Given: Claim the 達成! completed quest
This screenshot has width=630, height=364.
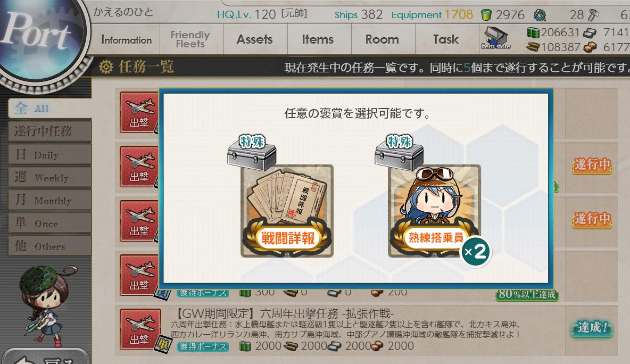Looking at the screenshot, I should [x=592, y=328].
